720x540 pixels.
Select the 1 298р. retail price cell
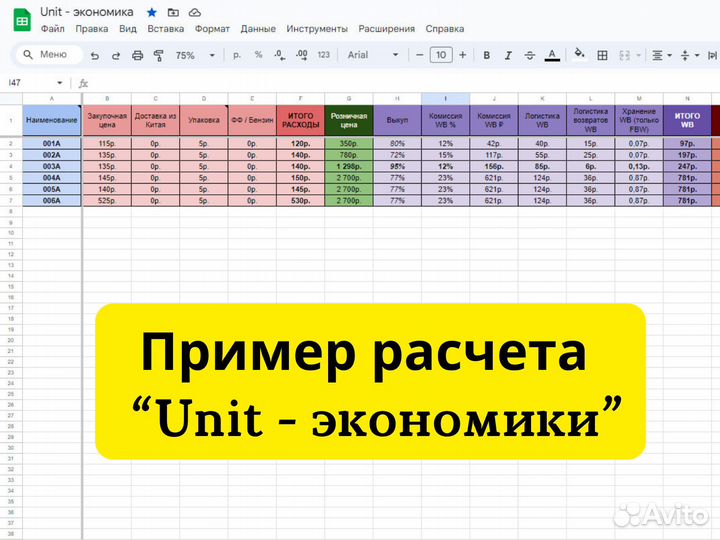(x=349, y=166)
